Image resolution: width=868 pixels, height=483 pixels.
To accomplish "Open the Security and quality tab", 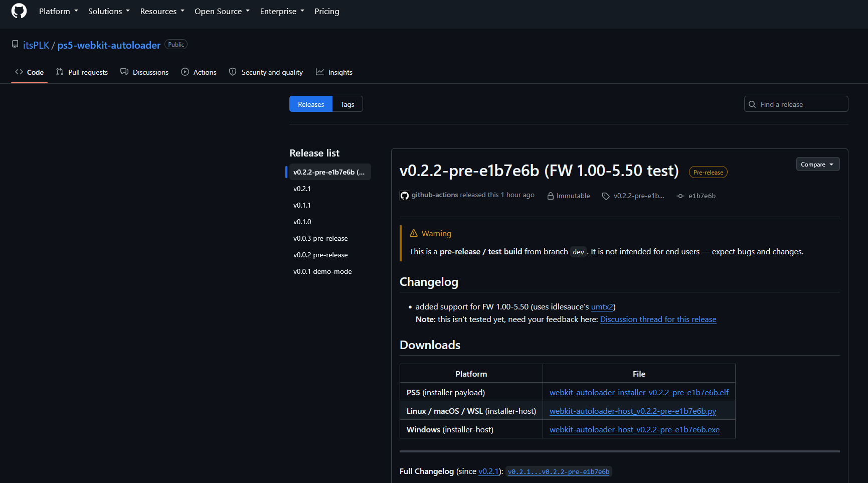I will (x=266, y=72).
